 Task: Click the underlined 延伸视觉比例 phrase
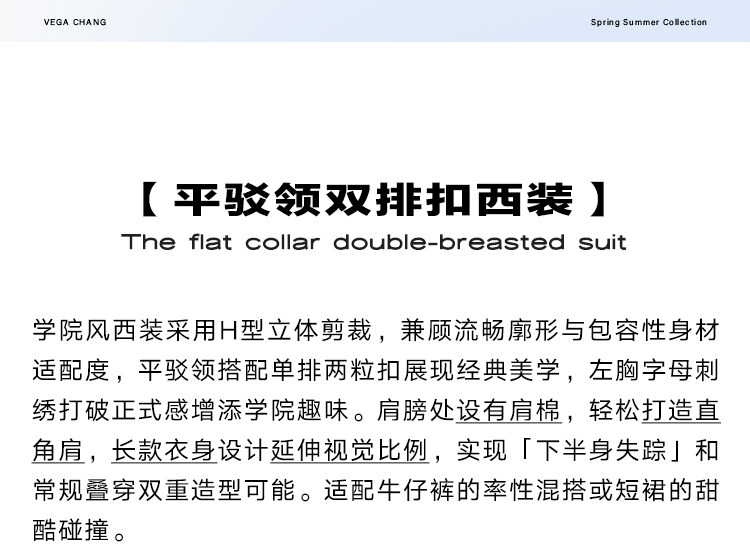350,451
